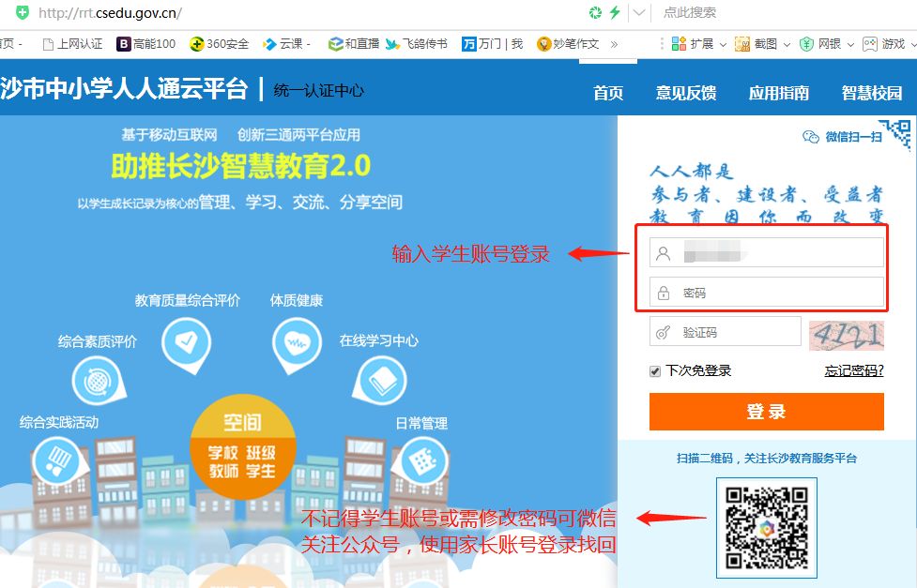Open the 上网认证 bookmark
The width and height of the screenshot is (917, 588).
click(72, 44)
